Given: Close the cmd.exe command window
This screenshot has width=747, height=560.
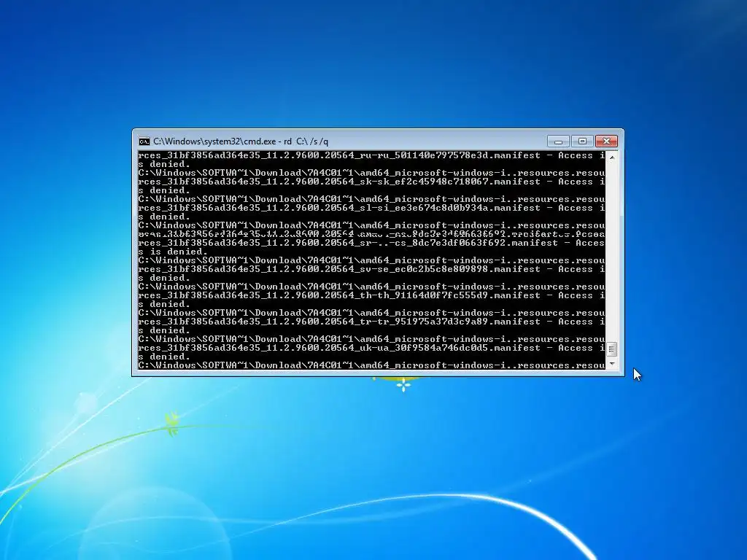Looking at the screenshot, I should coord(606,141).
